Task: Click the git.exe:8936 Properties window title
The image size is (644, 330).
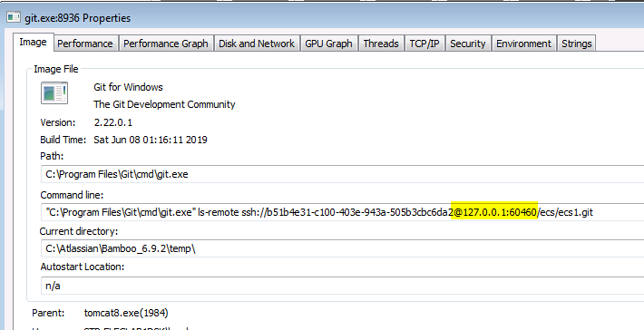Action: pyautogui.click(x=78, y=18)
